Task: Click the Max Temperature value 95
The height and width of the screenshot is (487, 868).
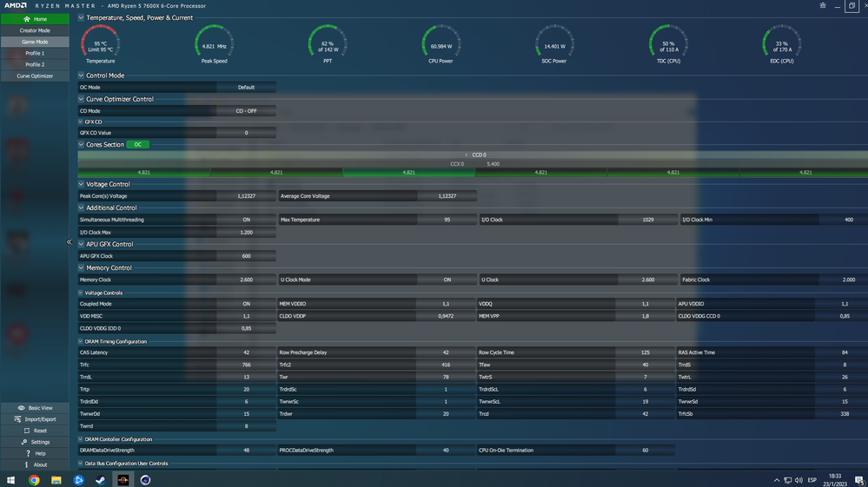Action: [x=447, y=220]
